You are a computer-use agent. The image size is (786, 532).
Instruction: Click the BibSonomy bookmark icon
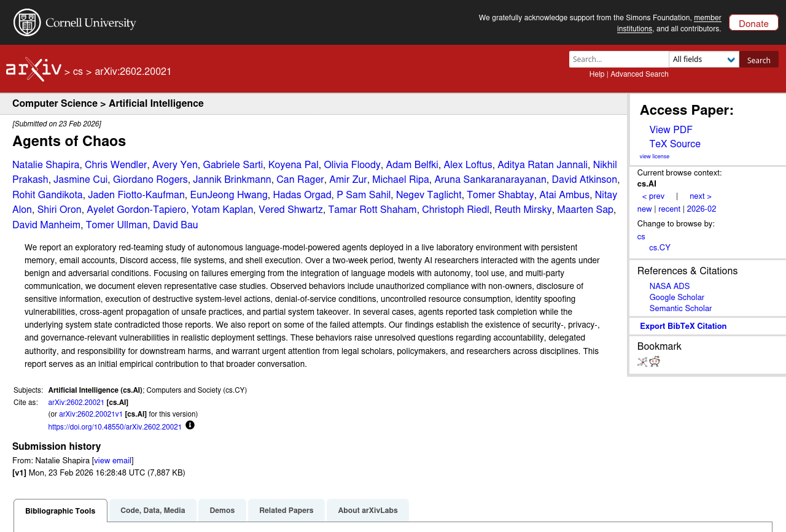[x=642, y=362]
